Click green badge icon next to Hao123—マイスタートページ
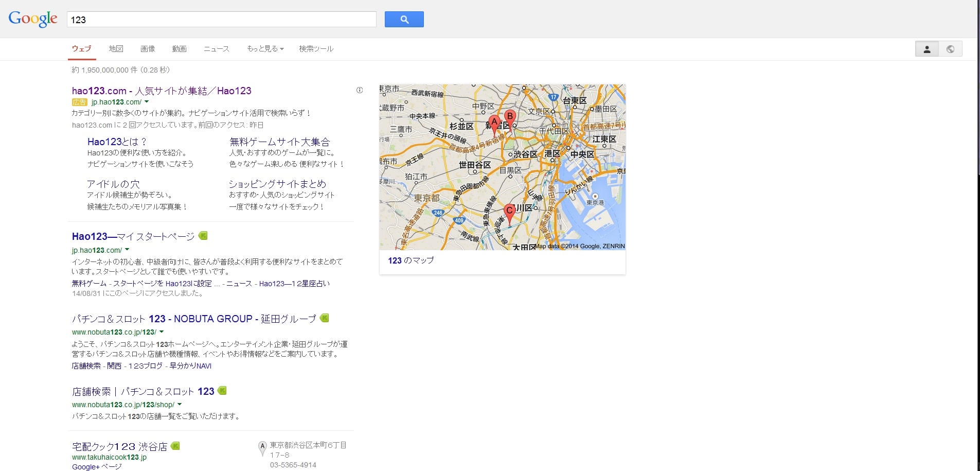The height and width of the screenshot is (471, 980). 203,236
